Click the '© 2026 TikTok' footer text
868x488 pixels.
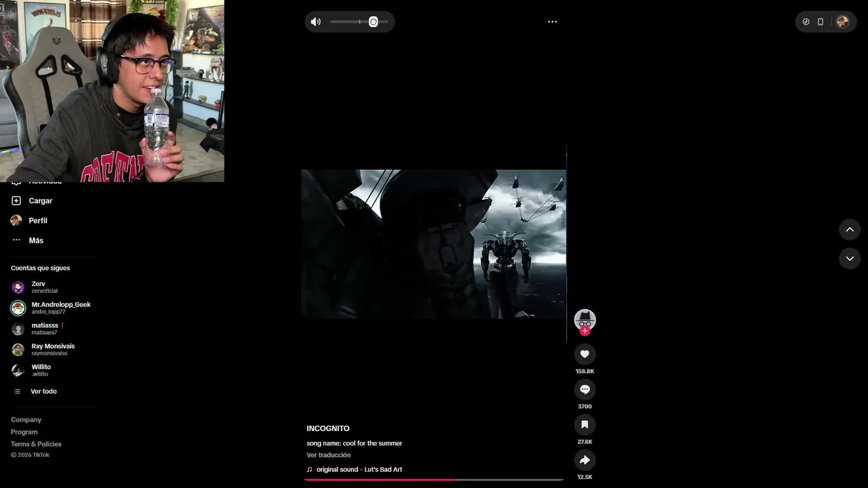tap(30, 455)
